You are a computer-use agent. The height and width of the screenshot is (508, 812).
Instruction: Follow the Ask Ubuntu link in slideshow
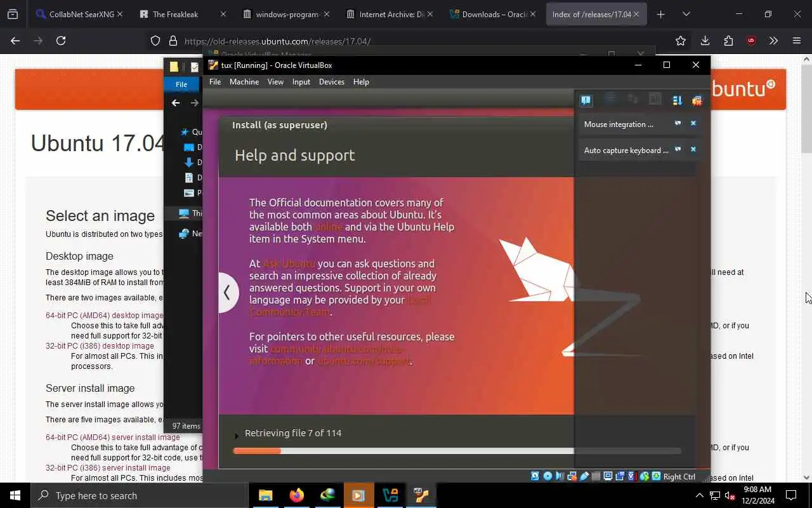click(289, 264)
